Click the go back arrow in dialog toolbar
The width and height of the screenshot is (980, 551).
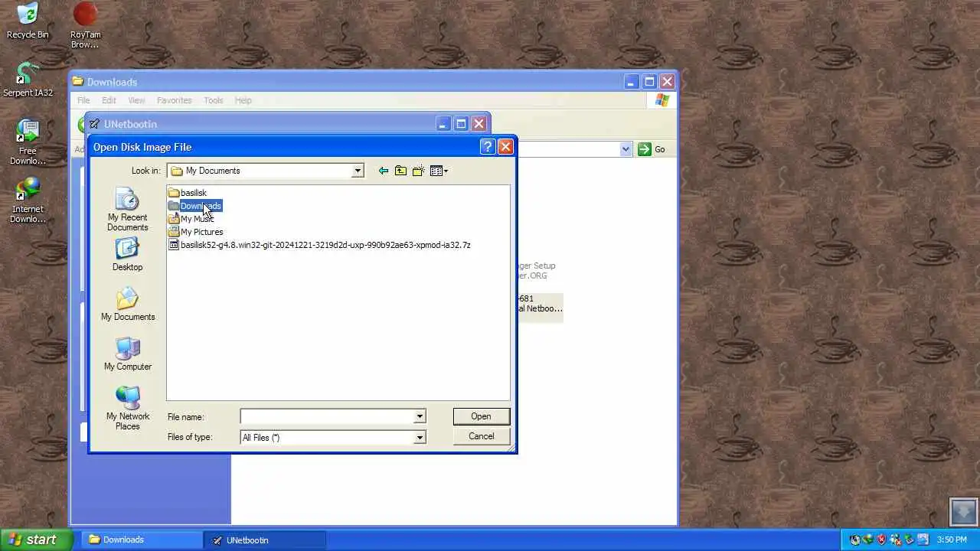tap(383, 171)
